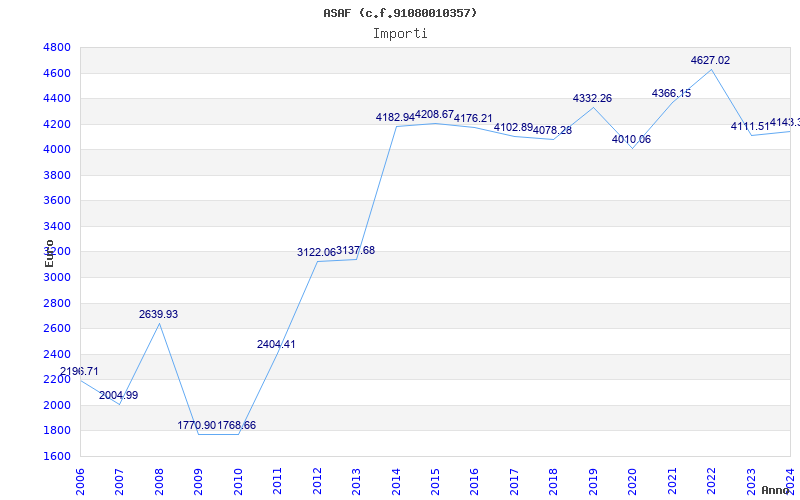Click data label 1770.90
Viewport: 800px width, 500px height.
tap(197, 426)
